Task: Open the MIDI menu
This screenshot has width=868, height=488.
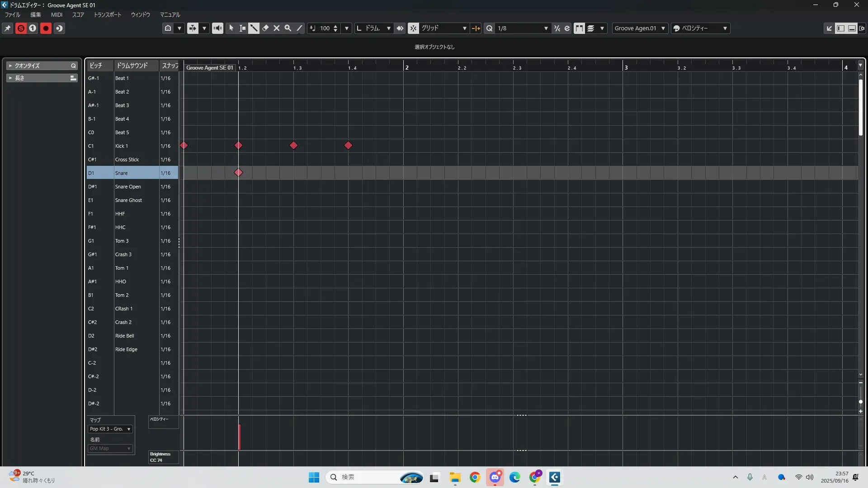Action: point(57,14)
